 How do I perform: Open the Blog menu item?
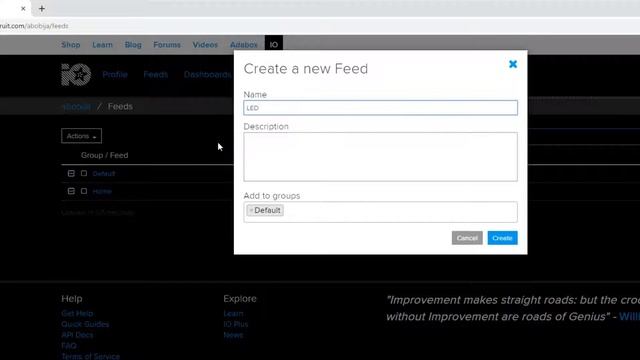133,45
